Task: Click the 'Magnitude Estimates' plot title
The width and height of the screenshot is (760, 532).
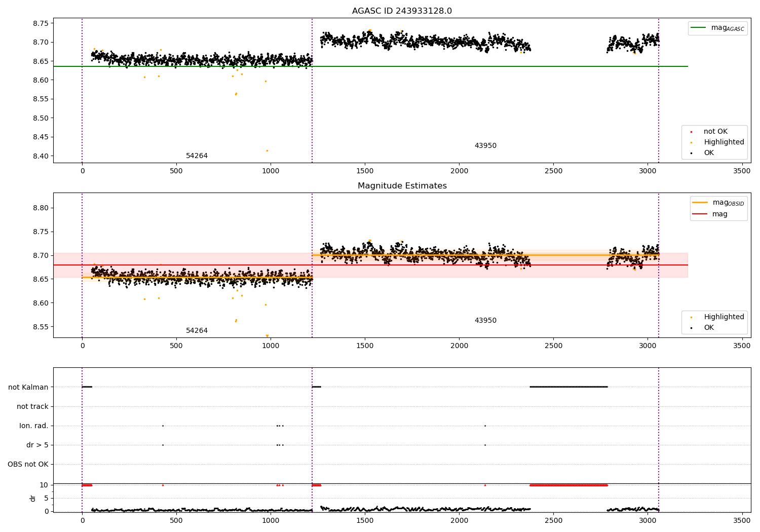Action: pos(402,186)
